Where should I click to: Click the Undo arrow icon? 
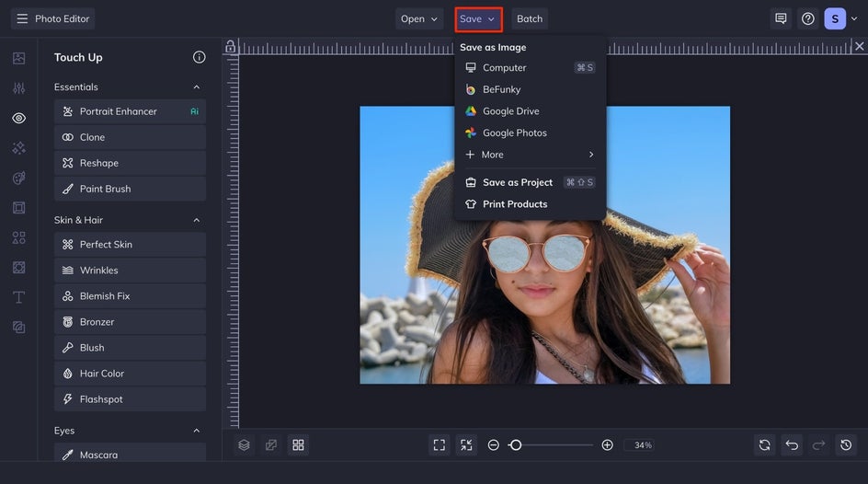[x=792, y=445]
